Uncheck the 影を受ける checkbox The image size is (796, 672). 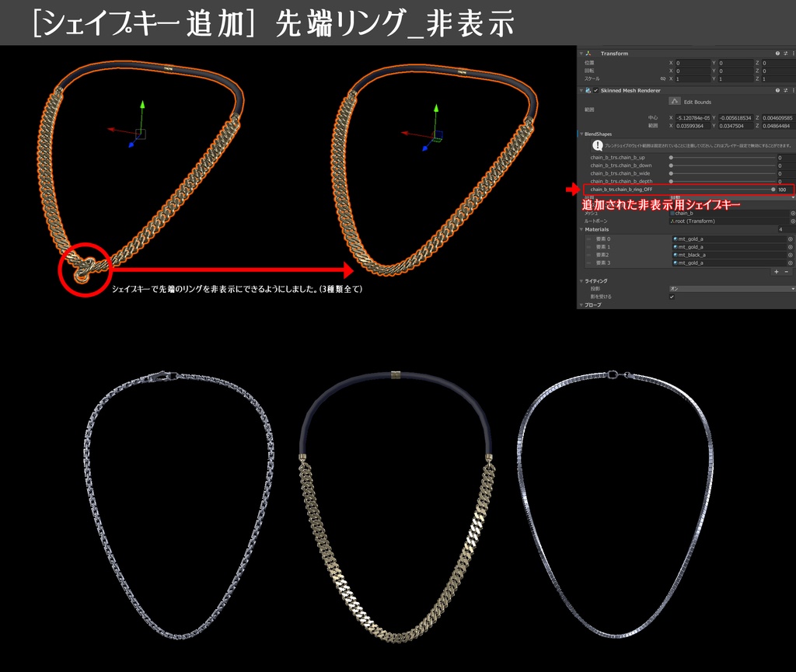[x=672, y=296]
